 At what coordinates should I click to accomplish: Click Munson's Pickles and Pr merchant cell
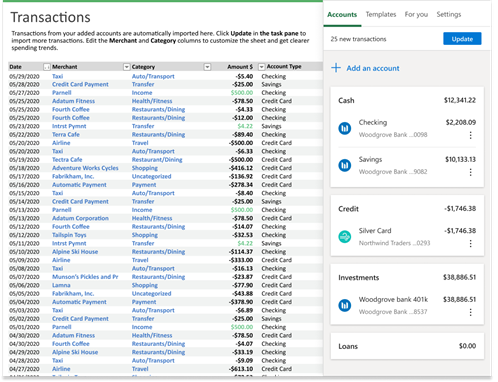85,277
